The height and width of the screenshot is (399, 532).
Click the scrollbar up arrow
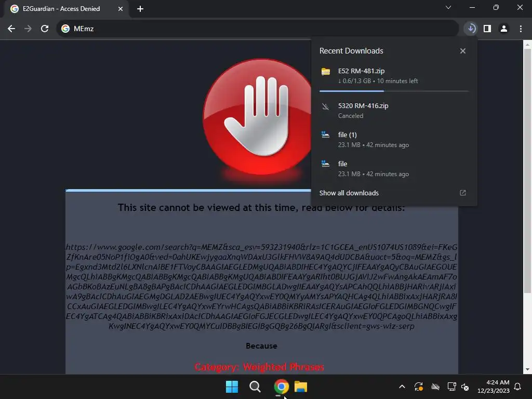[527, 44]
